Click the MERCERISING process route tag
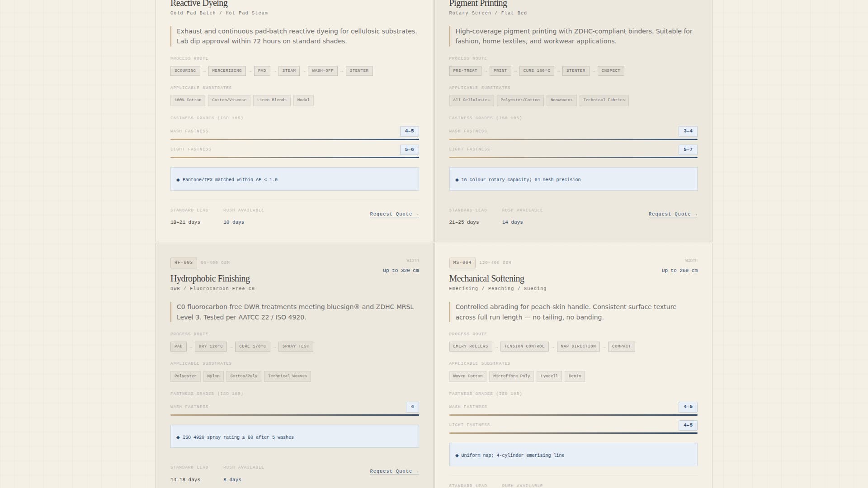The image size is (868, 488). 226,71
